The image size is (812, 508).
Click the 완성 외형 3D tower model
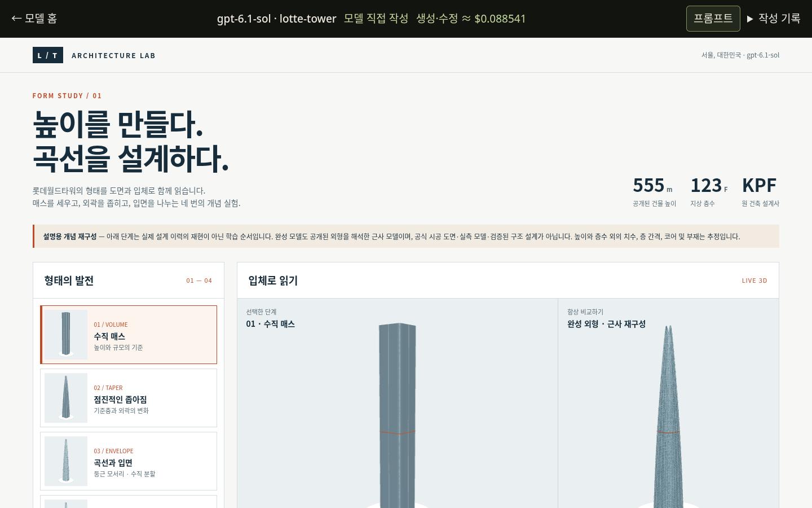(668, 417)
